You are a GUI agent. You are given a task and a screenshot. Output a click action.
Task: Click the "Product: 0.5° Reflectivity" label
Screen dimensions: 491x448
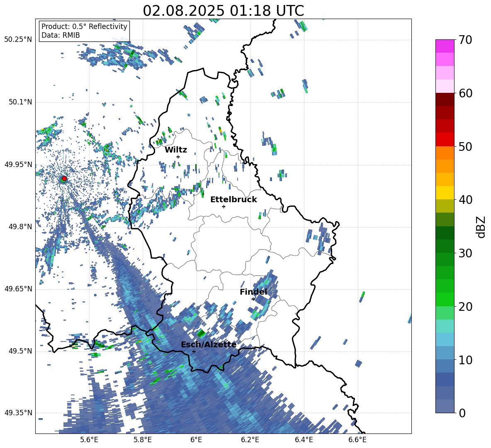[84, 26]
